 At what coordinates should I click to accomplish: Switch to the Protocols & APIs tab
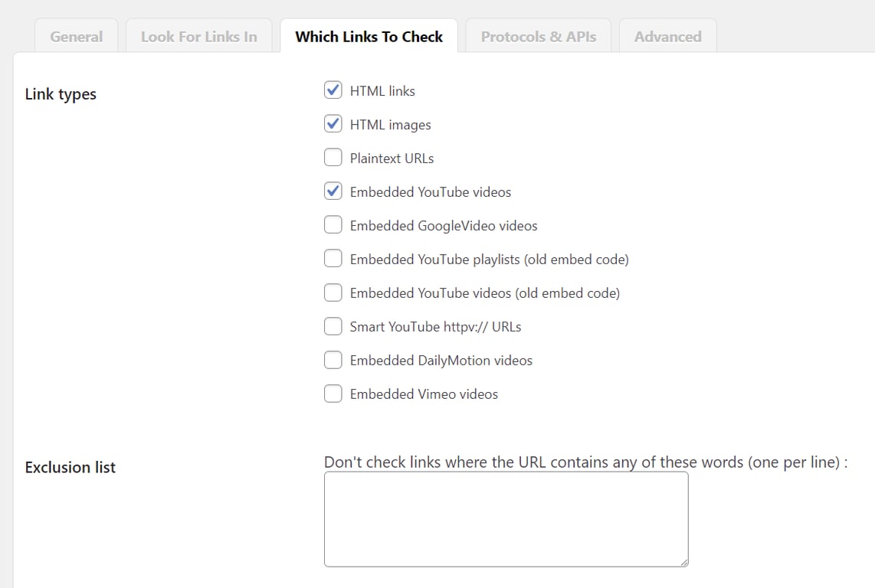click(x=538, y=36)
